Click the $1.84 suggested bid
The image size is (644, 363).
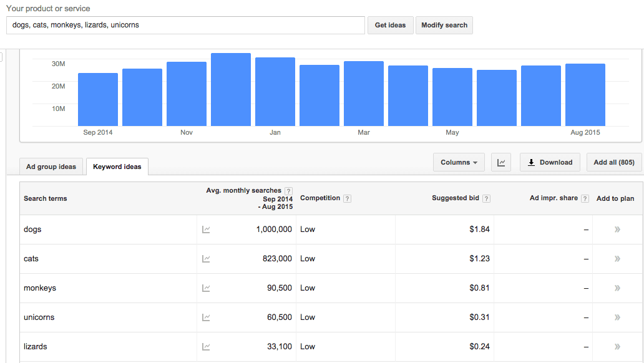point(479,229)
